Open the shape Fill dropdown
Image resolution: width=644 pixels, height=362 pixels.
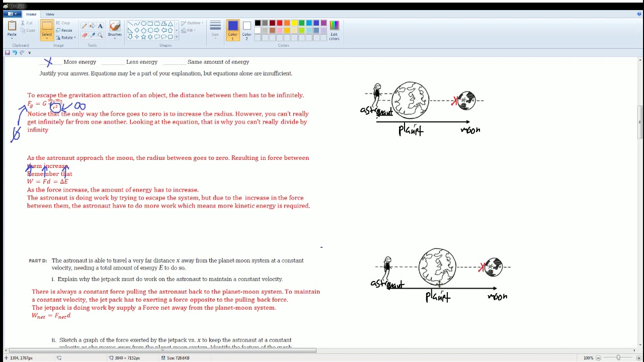(188, 30)
